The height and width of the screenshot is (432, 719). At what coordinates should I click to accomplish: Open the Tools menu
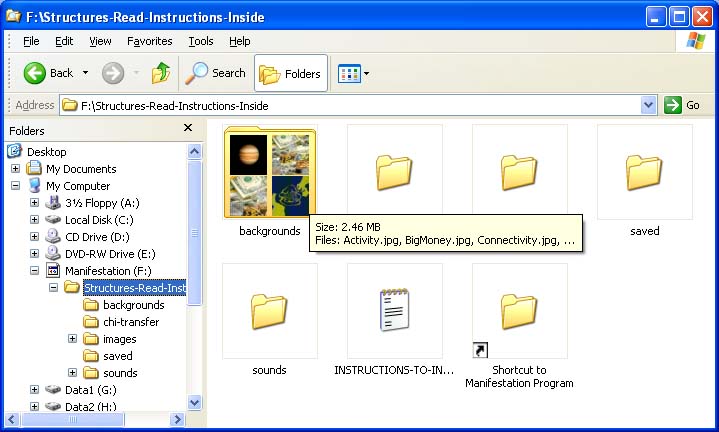point(201,41)
